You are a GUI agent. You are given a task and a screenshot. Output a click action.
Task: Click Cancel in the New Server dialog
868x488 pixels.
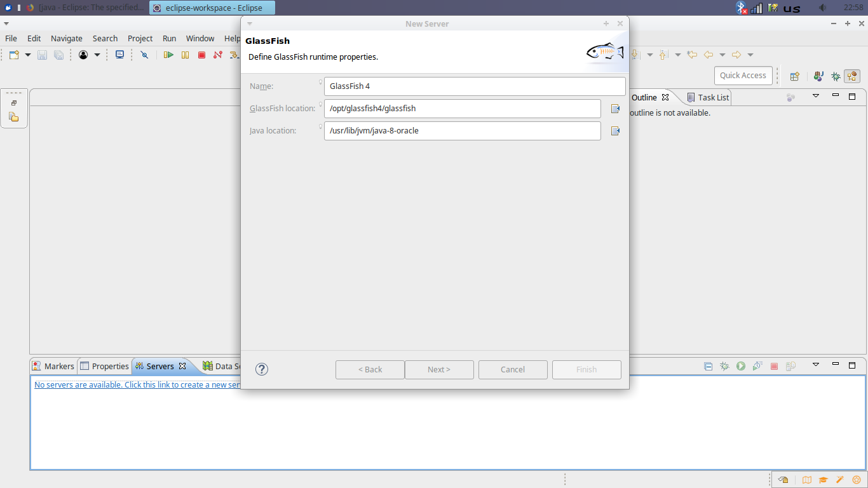coord(513,370)
